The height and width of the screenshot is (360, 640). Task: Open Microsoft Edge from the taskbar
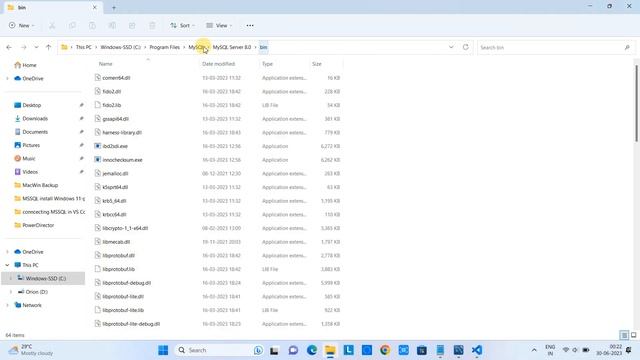click(312, 350)
